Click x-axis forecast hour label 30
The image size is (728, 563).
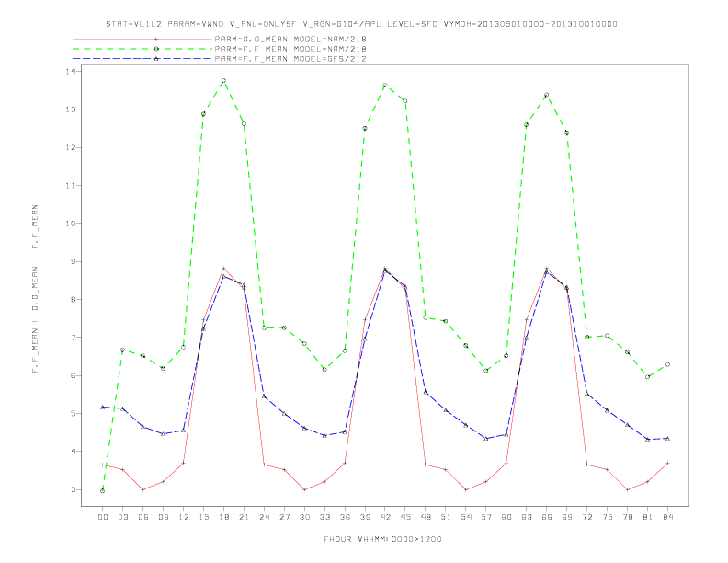(304, 517)
